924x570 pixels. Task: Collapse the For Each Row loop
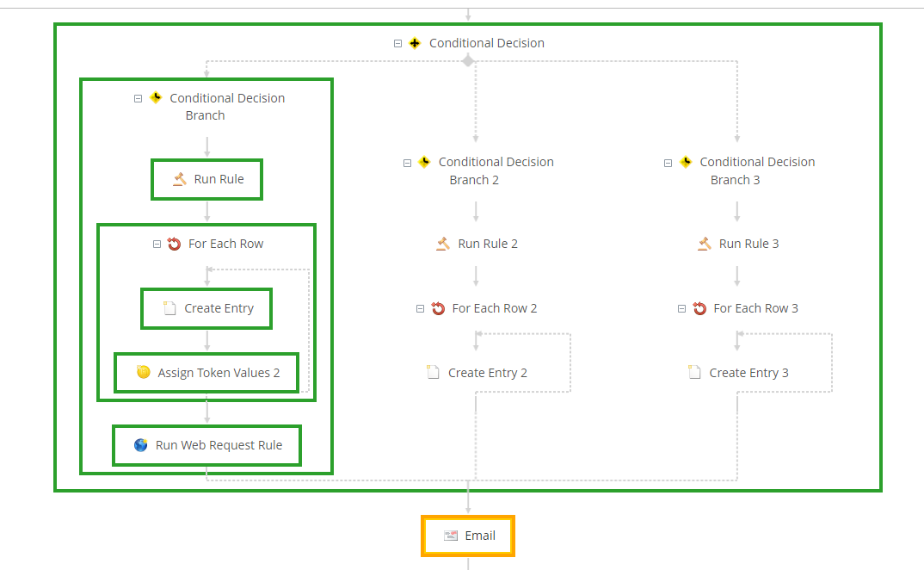157,244
